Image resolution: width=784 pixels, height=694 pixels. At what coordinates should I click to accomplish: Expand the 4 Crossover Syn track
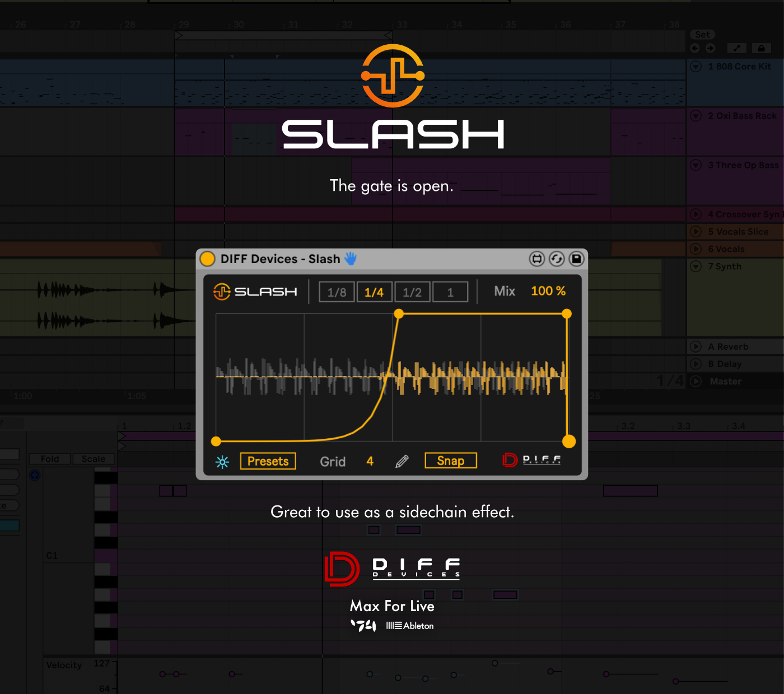(x=696, y=214)
